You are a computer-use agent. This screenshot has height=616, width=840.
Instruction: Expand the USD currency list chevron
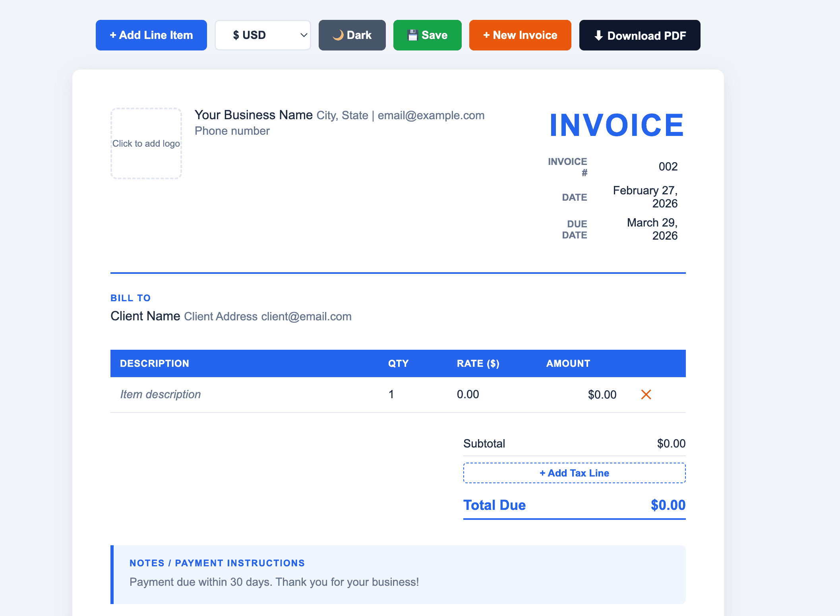click(x=303, y=35)
